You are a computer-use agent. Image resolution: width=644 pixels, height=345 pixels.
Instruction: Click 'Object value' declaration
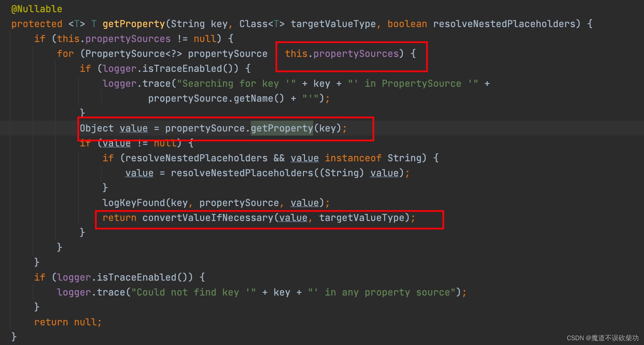click(x=114, y=128)
